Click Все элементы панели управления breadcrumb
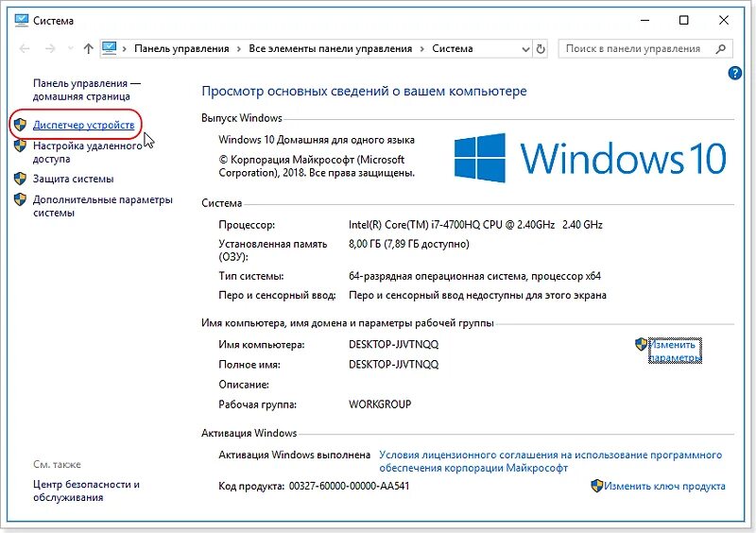The height and width of the screenshot is (533, 756). [x=330, y=49]
